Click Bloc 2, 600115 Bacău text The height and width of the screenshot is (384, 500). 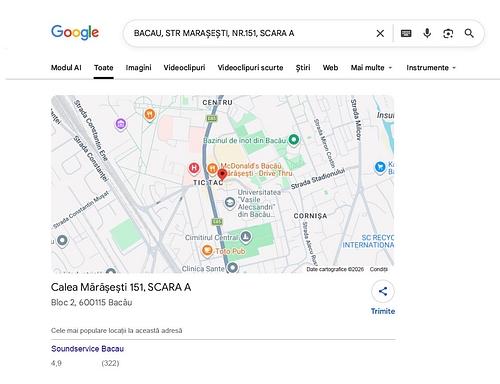click(x=92, y=302)
